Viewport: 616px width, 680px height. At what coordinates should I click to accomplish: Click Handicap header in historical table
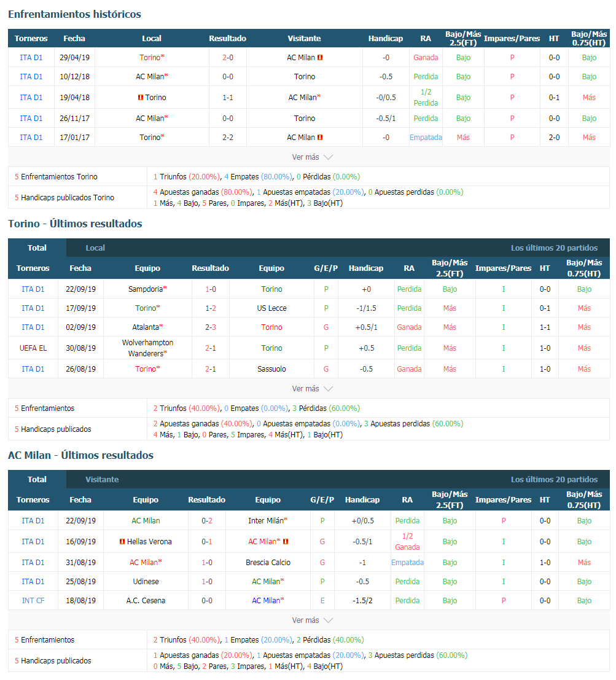point(385,38)
